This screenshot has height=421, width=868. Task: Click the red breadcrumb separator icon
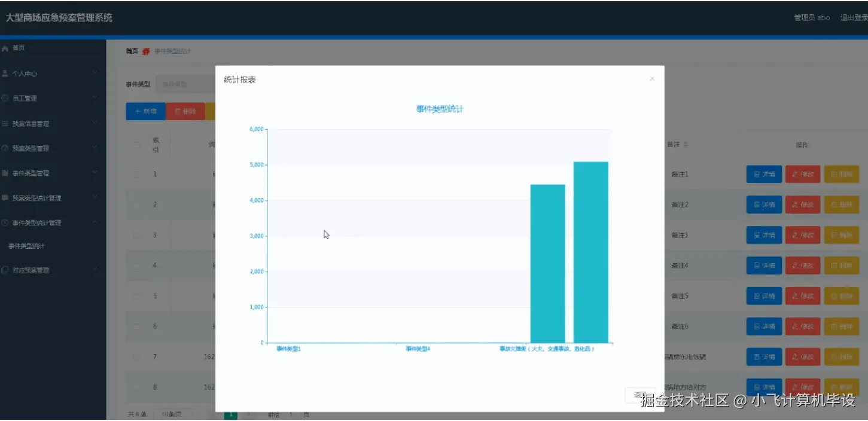tap(145, 51)
